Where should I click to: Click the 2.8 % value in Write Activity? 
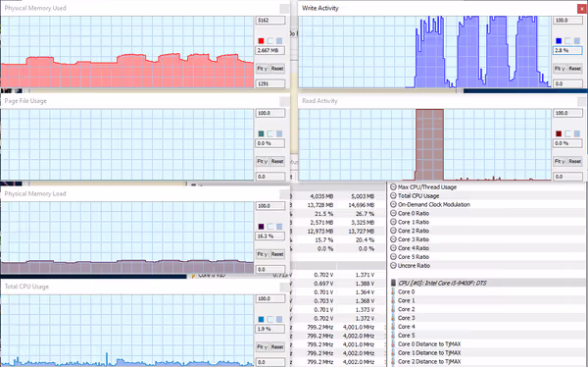[567, 50]
